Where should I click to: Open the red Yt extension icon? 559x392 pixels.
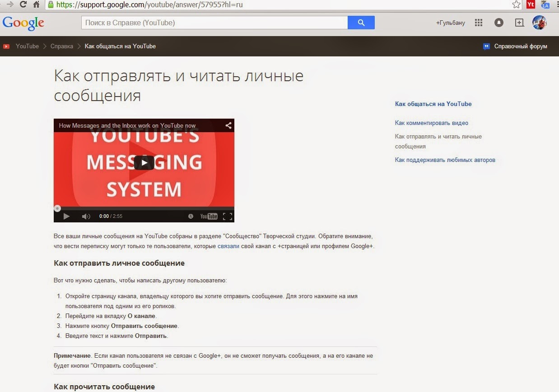(531, 5)
